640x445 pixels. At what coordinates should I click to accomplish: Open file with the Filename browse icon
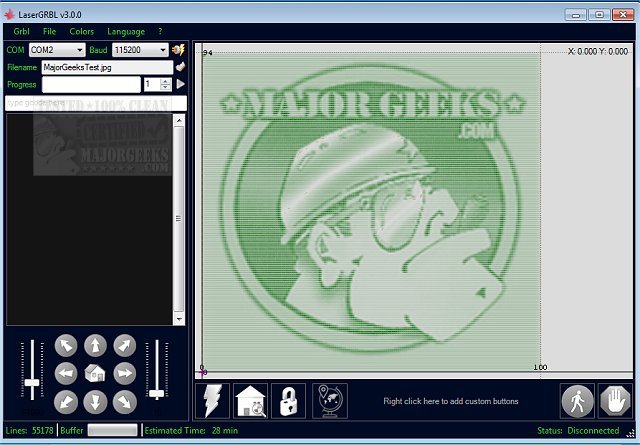[x=180, y=67]
